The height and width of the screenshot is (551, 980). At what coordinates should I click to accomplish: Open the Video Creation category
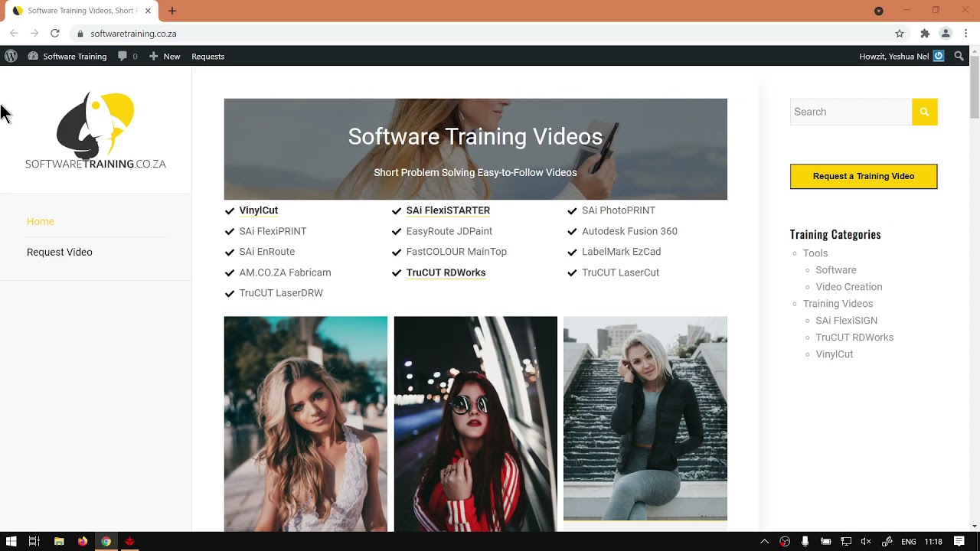pos(849,287)
